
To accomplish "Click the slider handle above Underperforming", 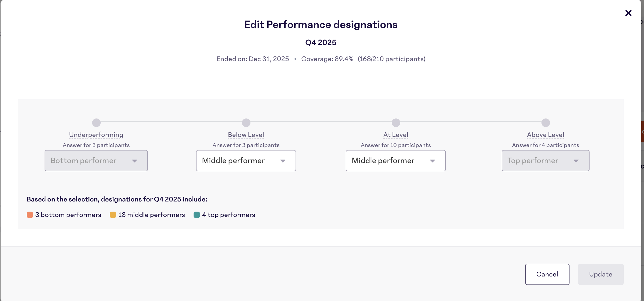I will point(96,122).
